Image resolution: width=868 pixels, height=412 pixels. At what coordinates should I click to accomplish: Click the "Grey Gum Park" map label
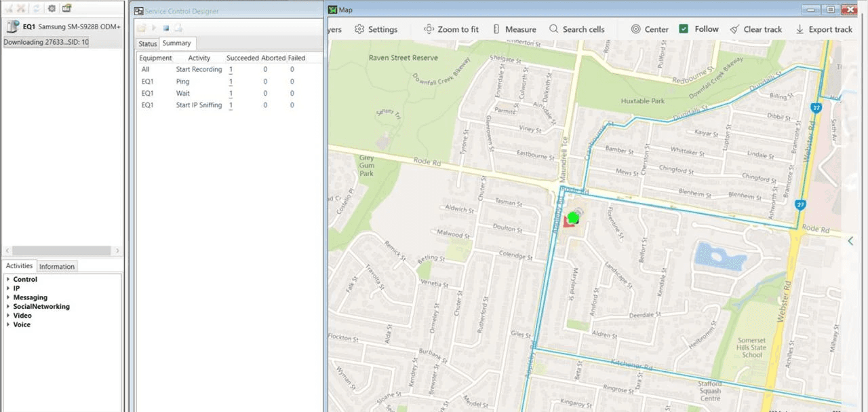[366, 166]
